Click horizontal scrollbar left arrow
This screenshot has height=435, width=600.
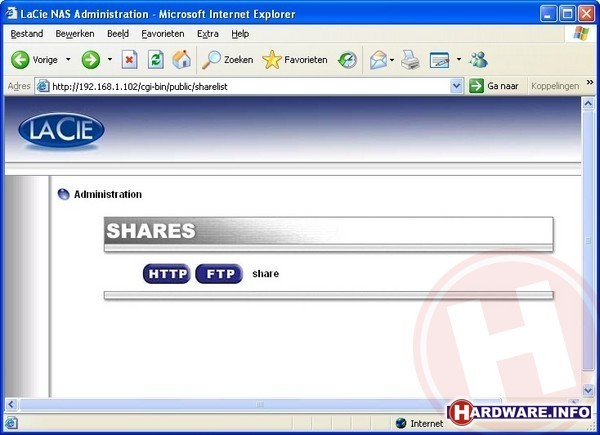[x=11, y=404]
